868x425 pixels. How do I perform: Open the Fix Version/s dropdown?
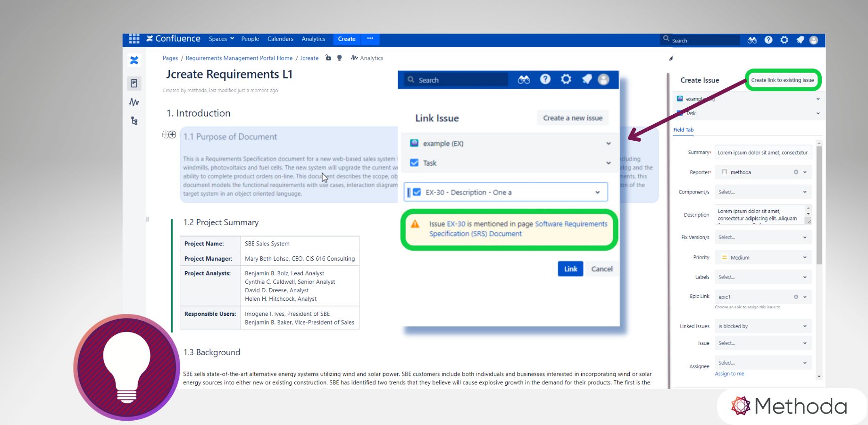[x=763, y=238]
